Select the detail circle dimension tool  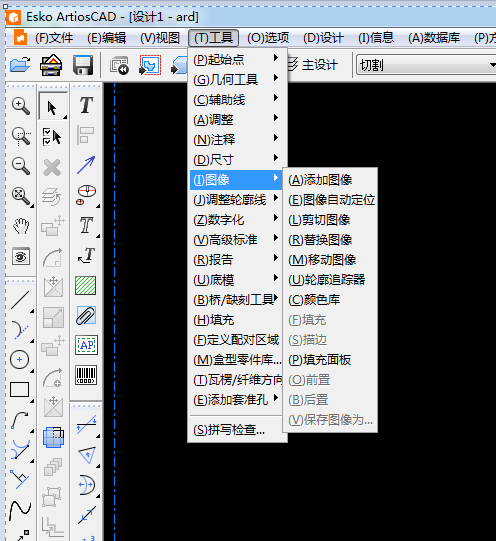coord(86,195)
